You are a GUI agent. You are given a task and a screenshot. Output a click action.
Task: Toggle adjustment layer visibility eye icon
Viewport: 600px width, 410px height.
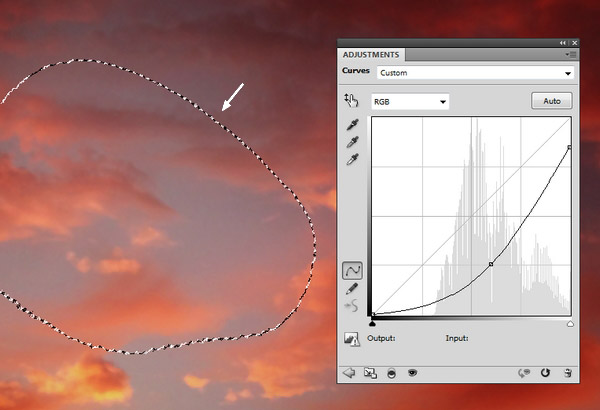click(x=411, y=373)
